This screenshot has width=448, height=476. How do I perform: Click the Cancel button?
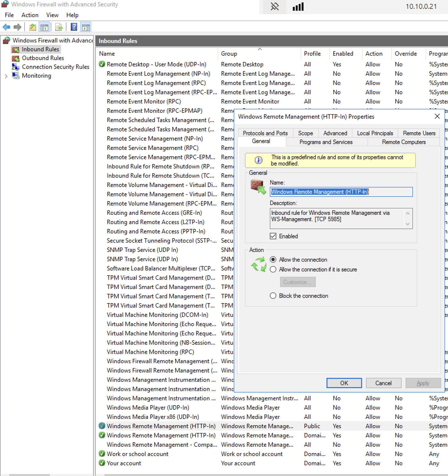383,383
